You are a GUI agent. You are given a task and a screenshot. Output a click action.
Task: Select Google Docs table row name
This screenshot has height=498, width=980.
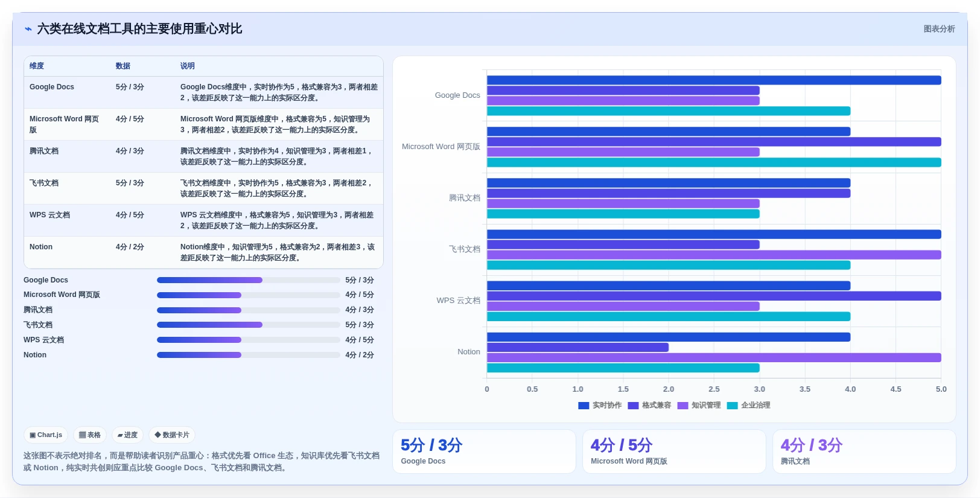tap(52, 87)
